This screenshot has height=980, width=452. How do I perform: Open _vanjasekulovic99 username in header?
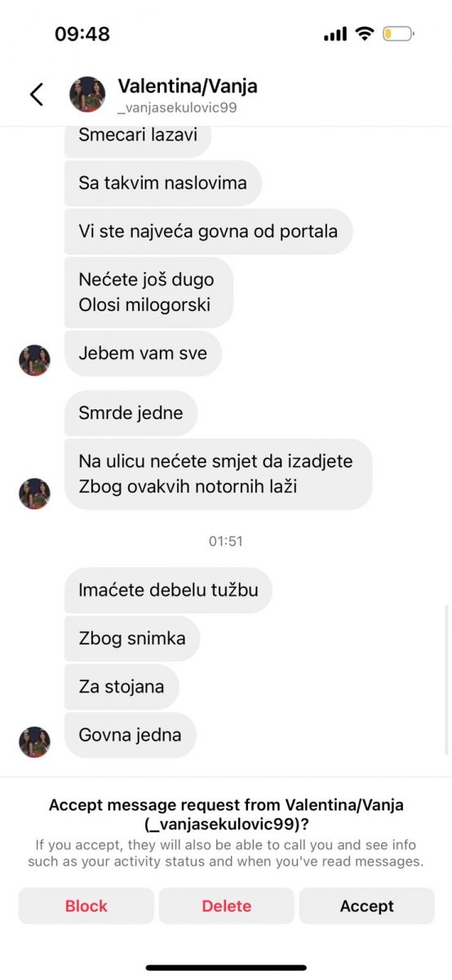click(177, 108)
